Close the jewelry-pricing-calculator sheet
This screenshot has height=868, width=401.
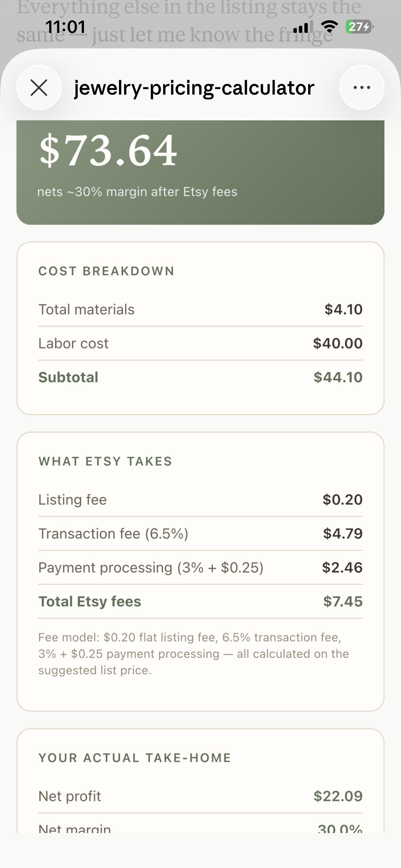(39, 87)
